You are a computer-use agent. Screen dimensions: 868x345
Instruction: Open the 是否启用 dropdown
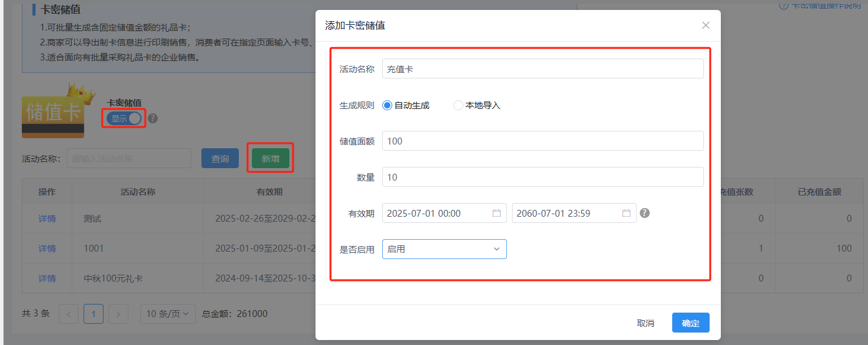444,249
